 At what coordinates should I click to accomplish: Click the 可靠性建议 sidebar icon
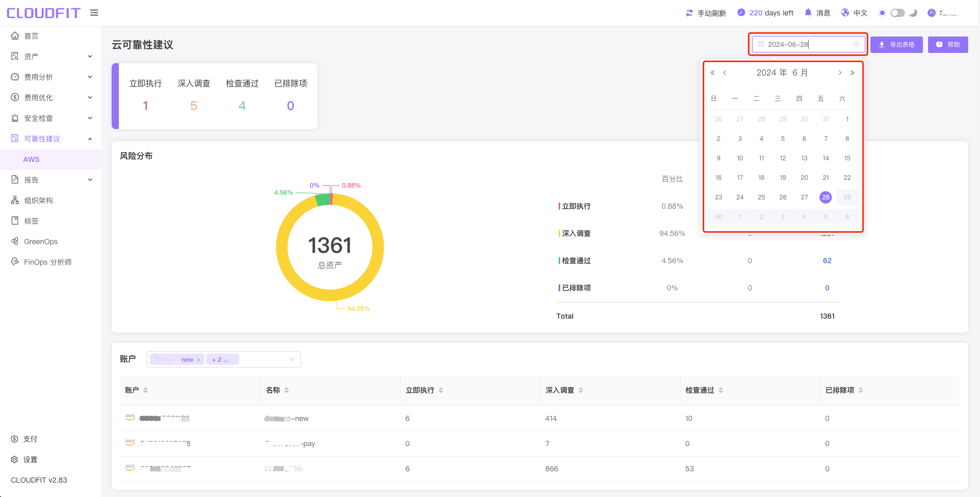click(x=15, y=138)
